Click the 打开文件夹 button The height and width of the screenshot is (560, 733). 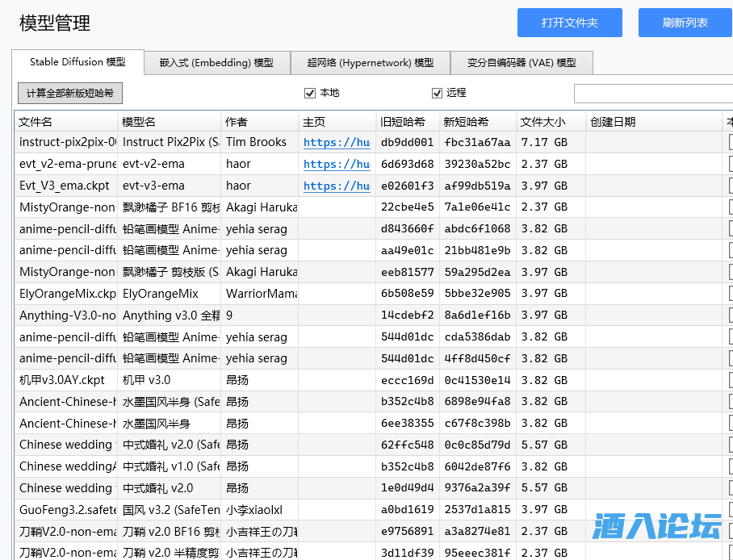pyautogui.click(x=569, y=23)
